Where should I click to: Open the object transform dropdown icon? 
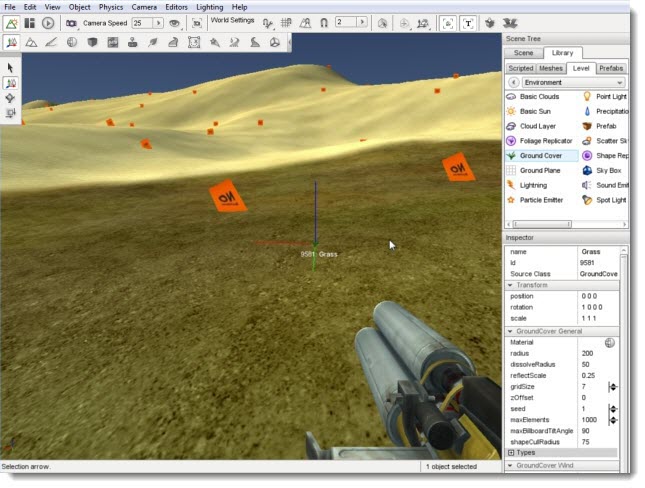click(x=423, y=23)
